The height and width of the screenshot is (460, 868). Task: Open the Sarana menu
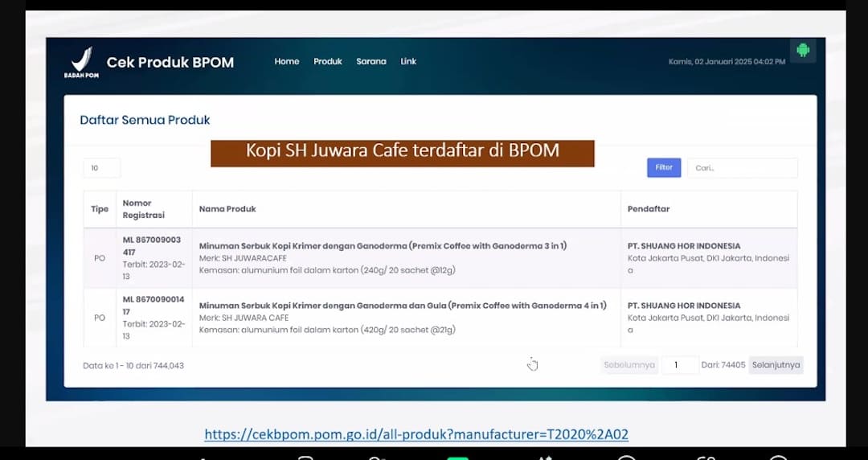click(371, 61)
